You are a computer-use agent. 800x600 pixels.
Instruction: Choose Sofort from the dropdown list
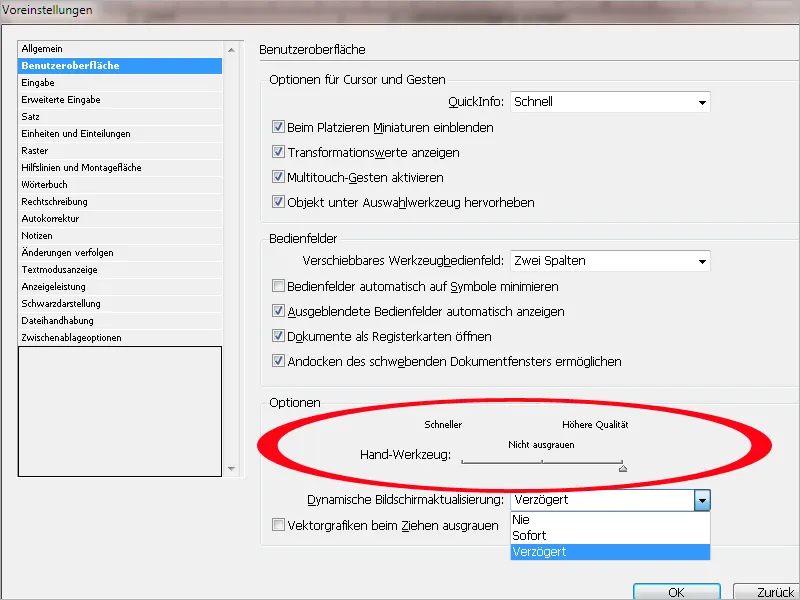tap(610, 536)
